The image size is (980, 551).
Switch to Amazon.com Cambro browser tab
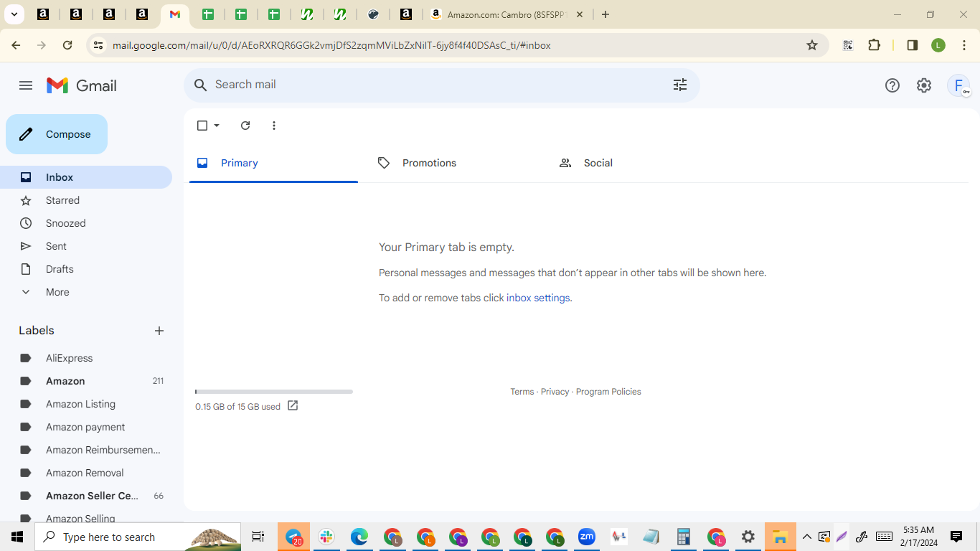click(507, 14)
